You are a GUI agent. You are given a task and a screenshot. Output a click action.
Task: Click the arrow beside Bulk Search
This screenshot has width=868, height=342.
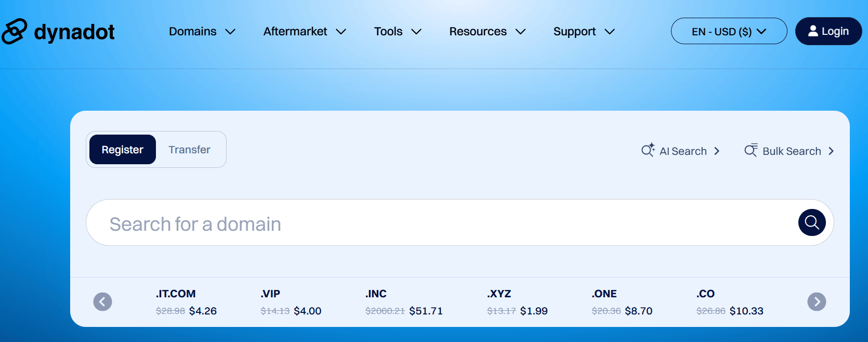coord(831,151)
